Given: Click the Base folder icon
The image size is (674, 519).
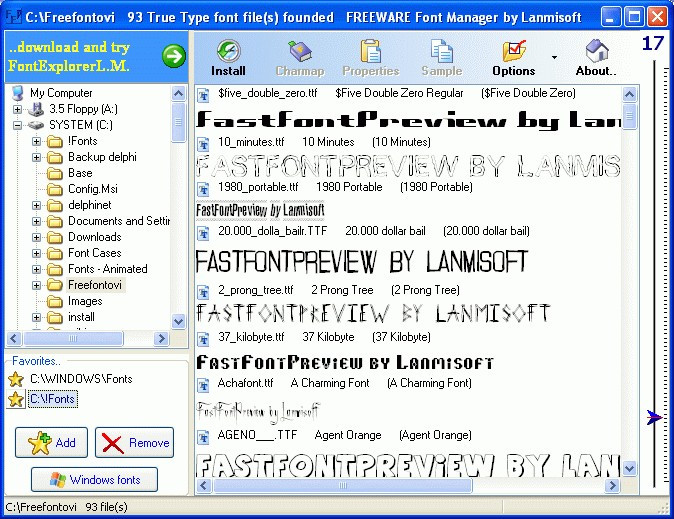Looking at the screenshot, I should pos(55,173).
